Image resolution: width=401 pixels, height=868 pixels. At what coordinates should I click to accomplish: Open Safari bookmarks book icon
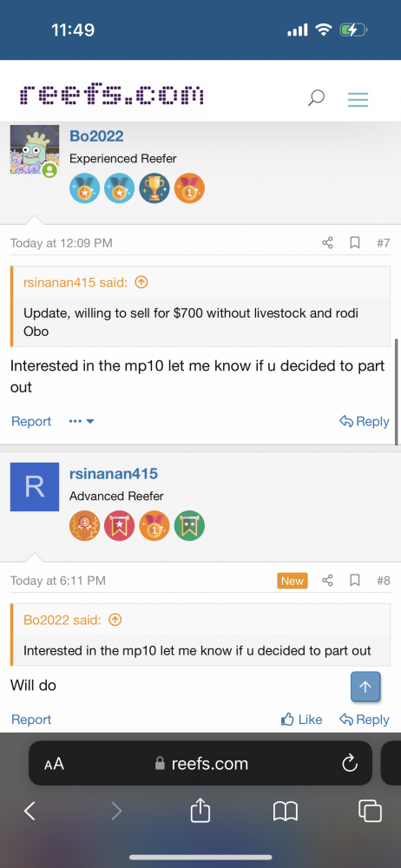coord(286,812)
